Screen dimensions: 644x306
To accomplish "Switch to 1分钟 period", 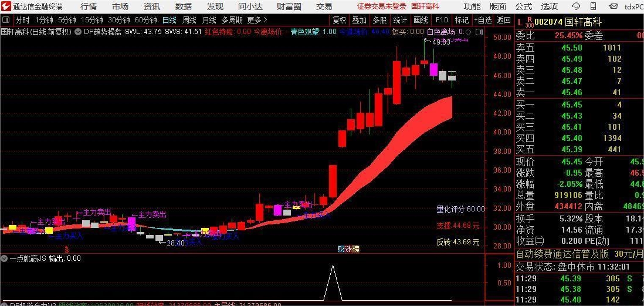I will tap(44, 20).
